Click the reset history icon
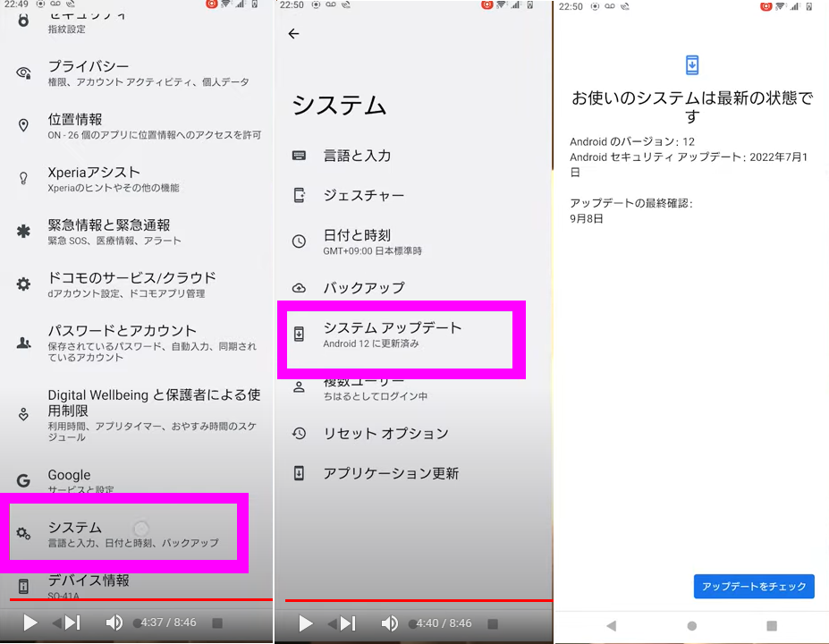This screenshot has height=644, width=829. click(299, 434)
